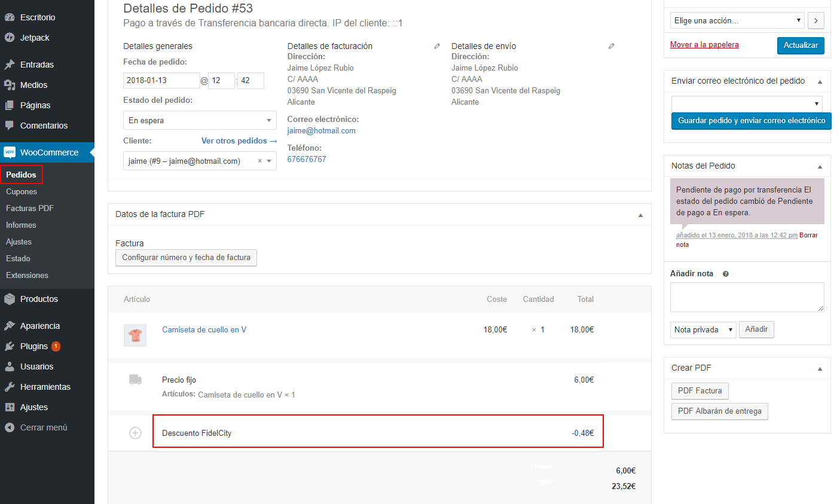Click the help icon next to Añadir nota
Viewport: 840px width, 504px height.
tap(726, 274)
